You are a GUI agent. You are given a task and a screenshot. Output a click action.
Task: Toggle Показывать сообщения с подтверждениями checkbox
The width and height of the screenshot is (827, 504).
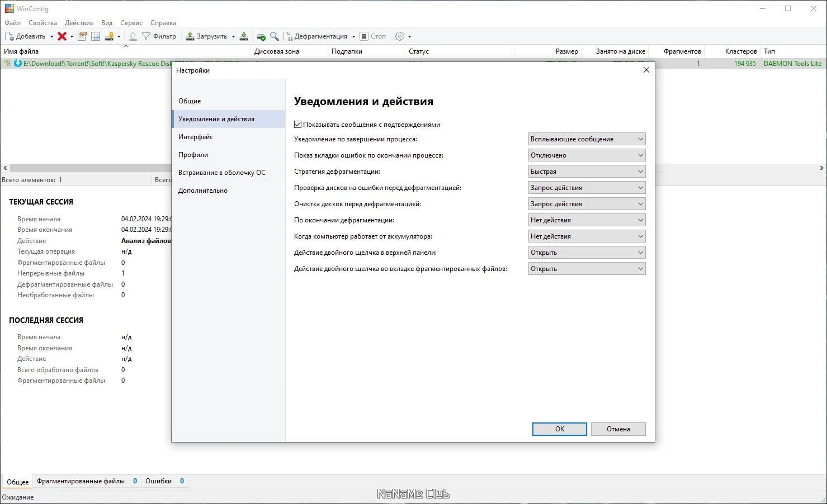click(298, 125)
